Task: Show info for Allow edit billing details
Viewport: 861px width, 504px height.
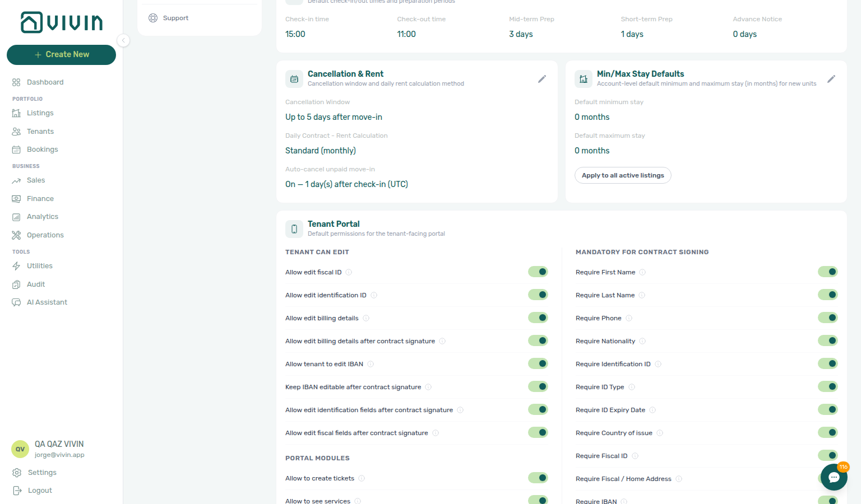Action: [x=366, y=319]
